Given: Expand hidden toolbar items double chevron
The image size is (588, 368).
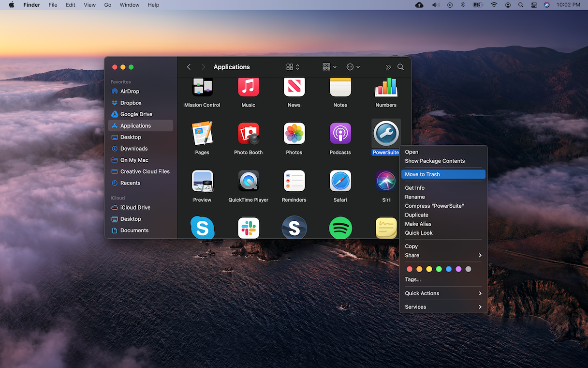Looking at the screenshot, I should tap(388, 67).
